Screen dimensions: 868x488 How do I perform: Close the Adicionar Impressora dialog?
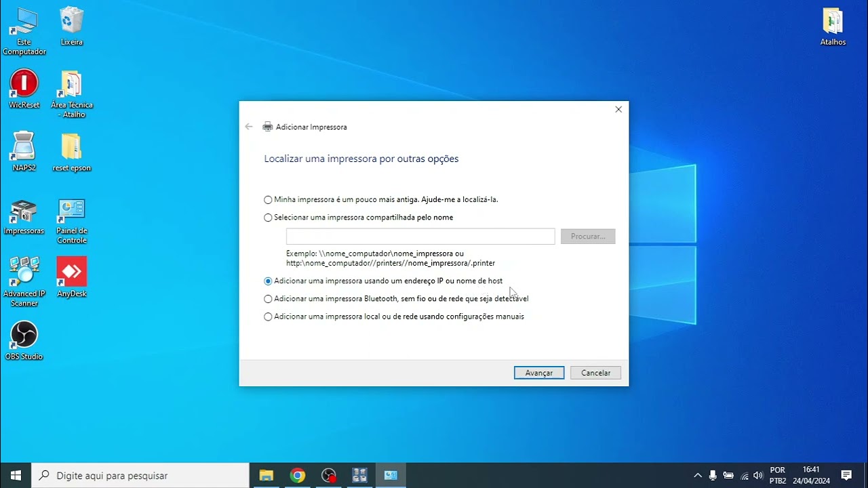[x=618, y=109]
